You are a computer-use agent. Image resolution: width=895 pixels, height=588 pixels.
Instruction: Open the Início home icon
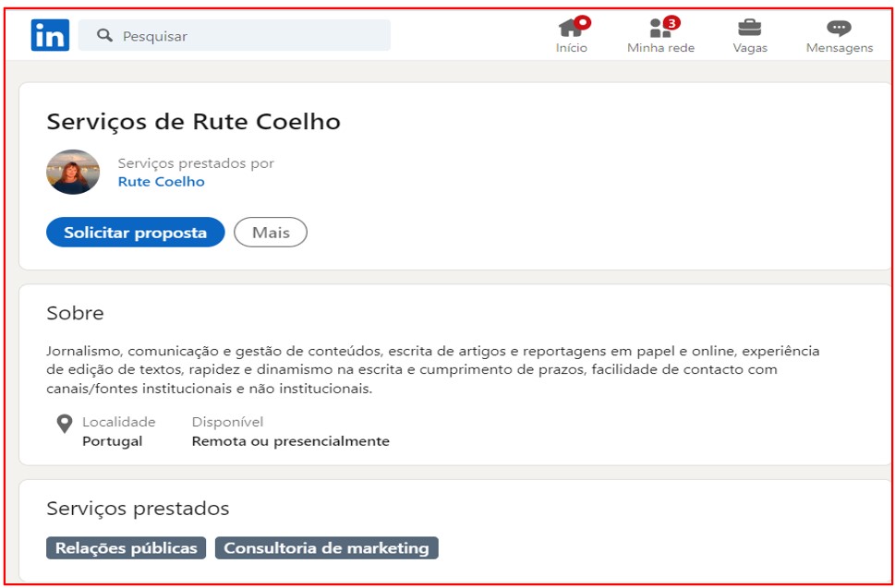[571, 29]
